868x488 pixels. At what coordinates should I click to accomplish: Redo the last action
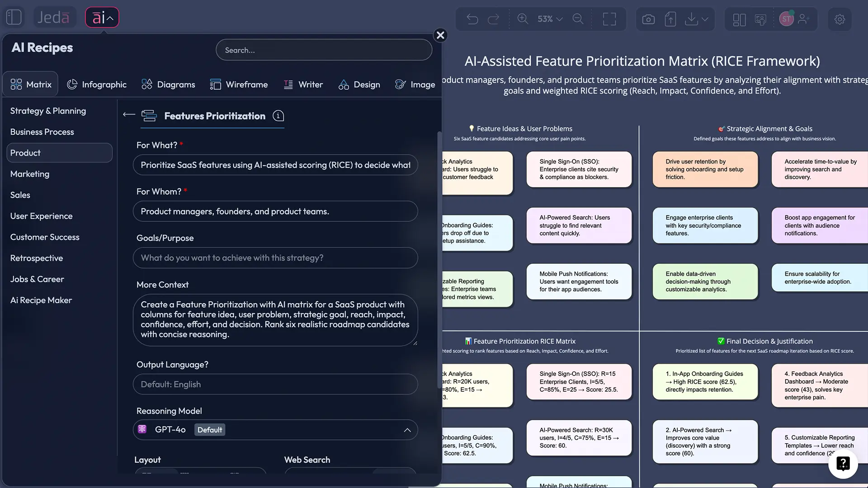pos(494,19)
